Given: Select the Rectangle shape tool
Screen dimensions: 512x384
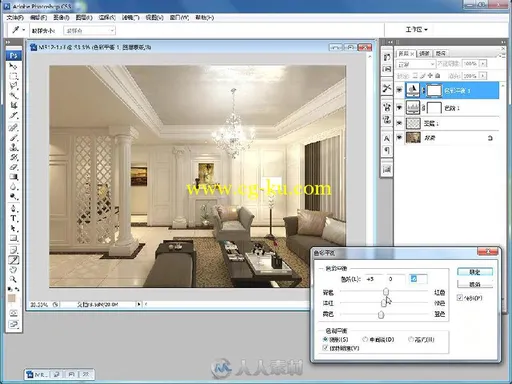Looking at the screenshot, I should coord(13,238).
